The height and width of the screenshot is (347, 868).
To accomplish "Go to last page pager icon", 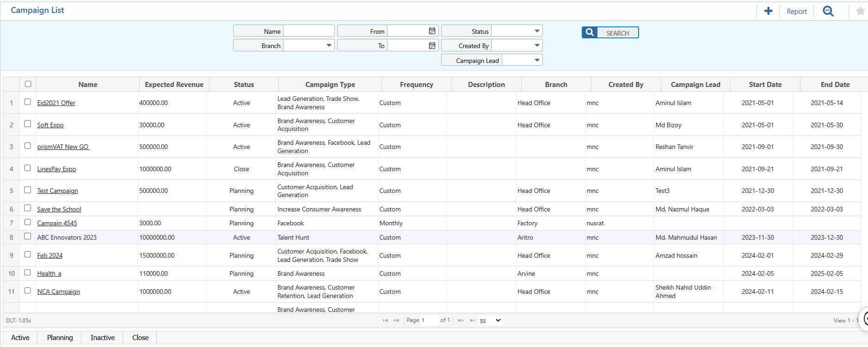I will click(472, 320).
